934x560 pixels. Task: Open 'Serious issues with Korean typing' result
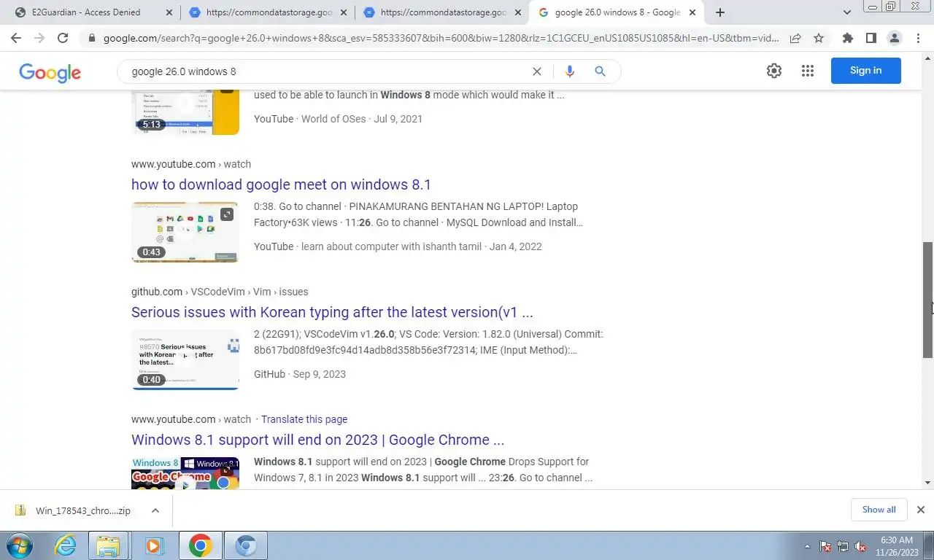click(x=332, y=312)
